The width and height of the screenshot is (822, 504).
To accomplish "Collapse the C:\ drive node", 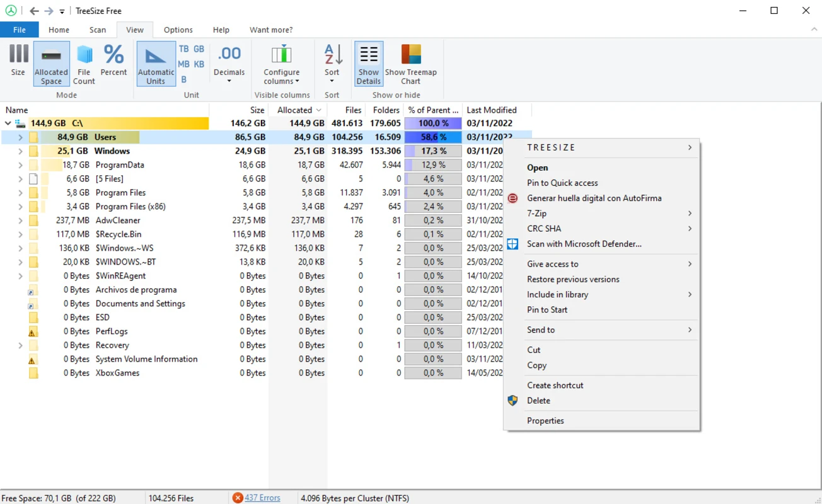I will (x=6, y=123).
